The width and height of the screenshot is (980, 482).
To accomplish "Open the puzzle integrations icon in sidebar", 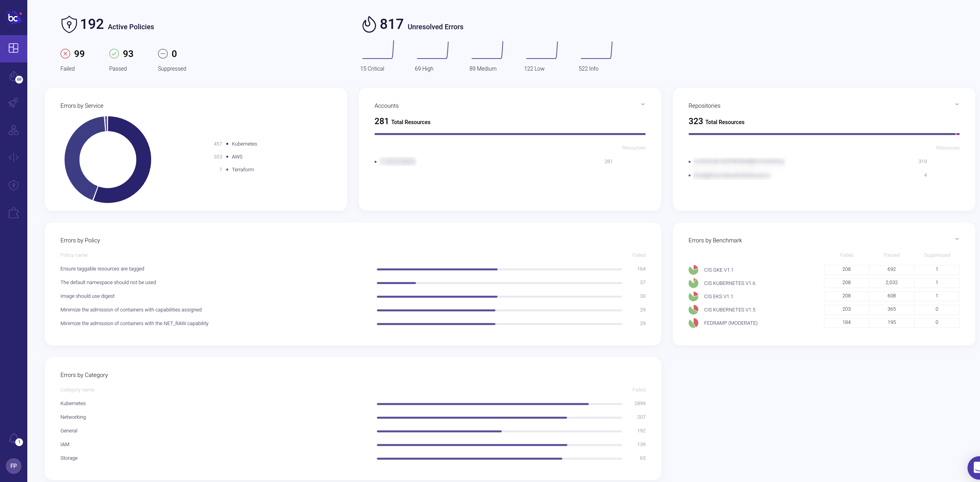I will (x=14, y=213).
